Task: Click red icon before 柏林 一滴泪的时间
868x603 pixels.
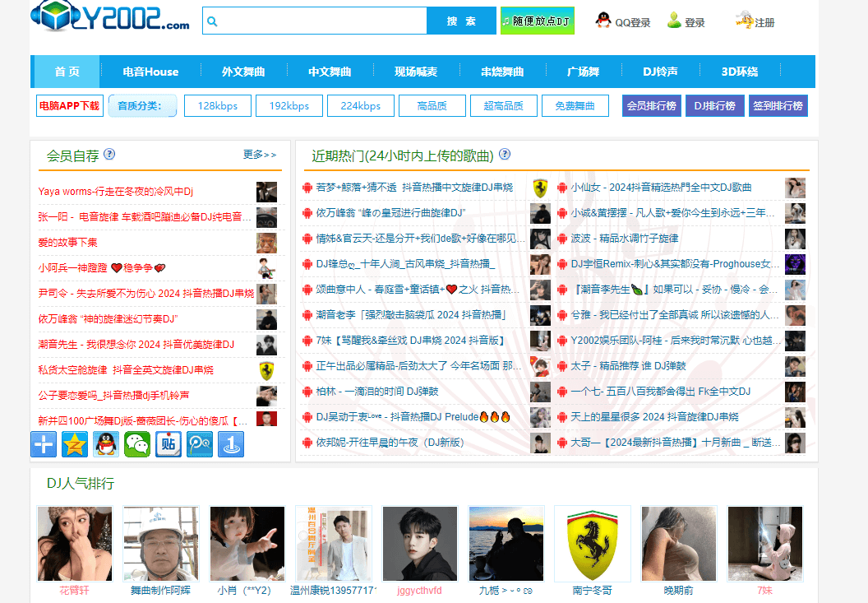Action: (x=307, y=392)
